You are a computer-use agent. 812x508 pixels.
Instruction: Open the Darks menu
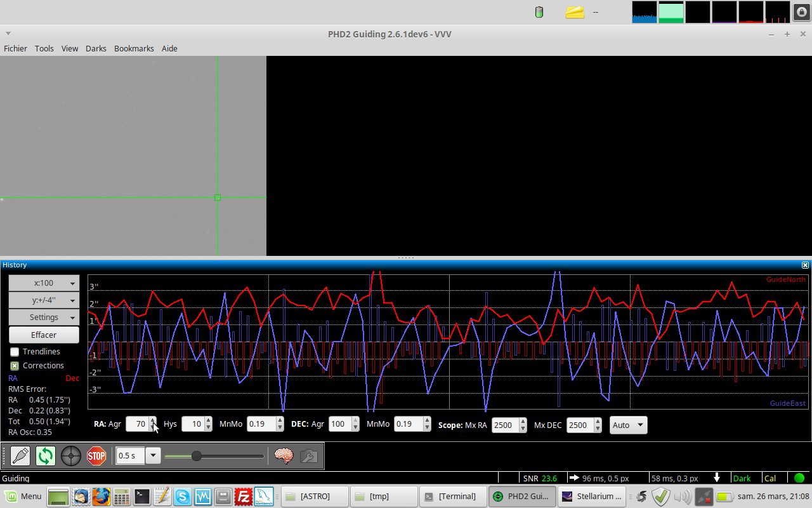(x=96, y=48)
